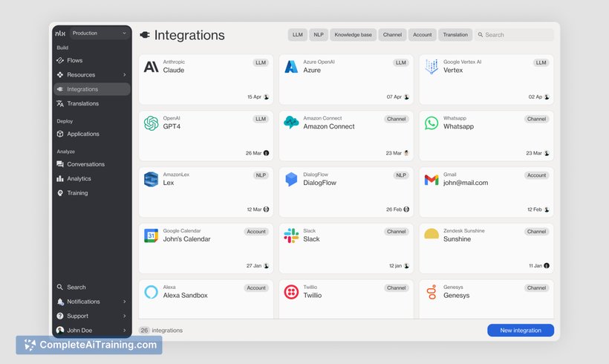Click the Azure OpenAI logo
The width and height of the screenshot is (609, 364).
291,67
